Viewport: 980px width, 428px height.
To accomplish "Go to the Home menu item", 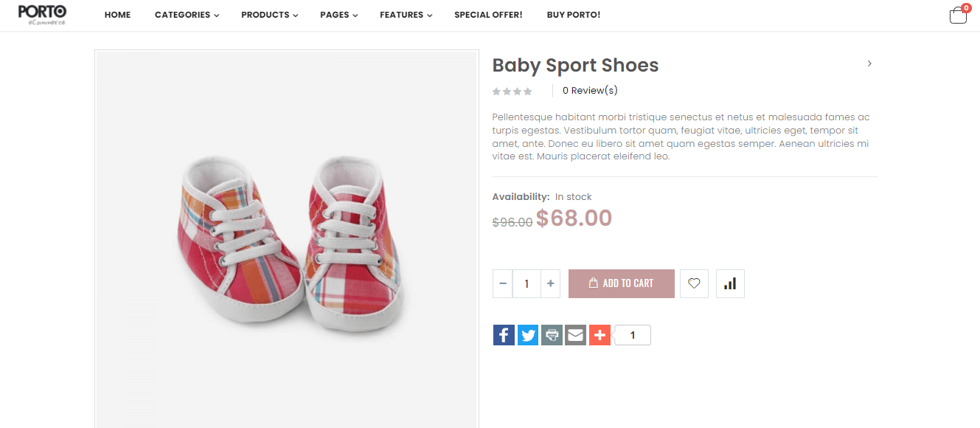I will click(117, 15).
